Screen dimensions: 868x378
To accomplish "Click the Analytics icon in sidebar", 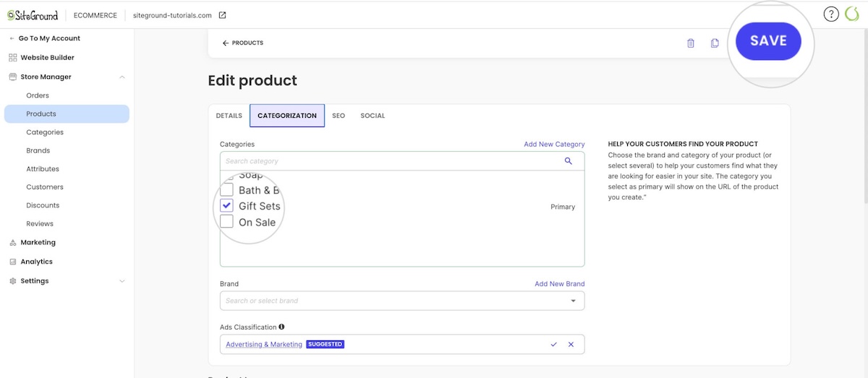I will (x=13, y=262).
